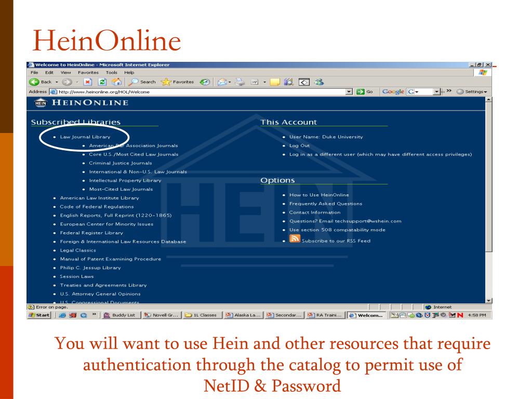Print the page using the printer icon
The width and height of the screenshot is (532, 399).
[240, 82]
